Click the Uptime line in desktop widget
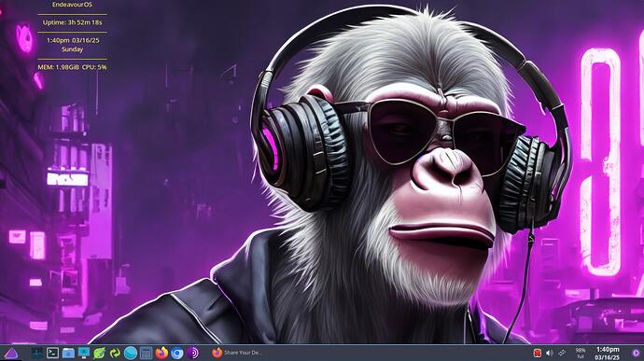 [72, 22]
